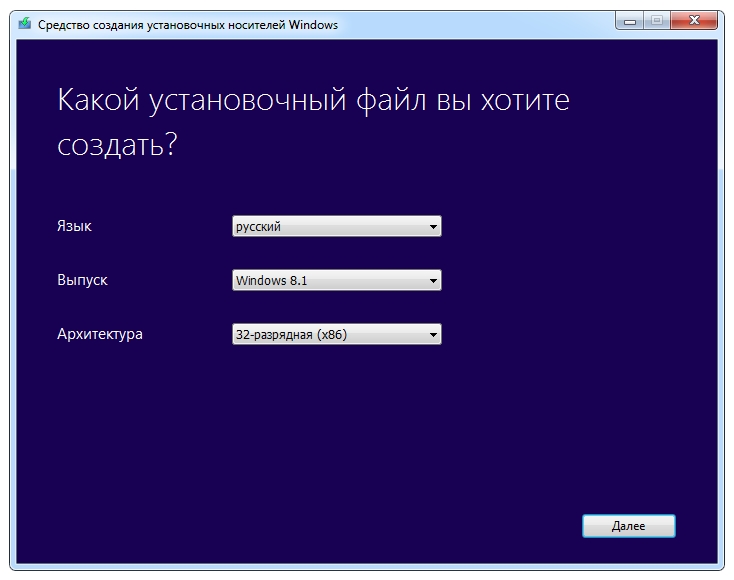This screenshot has height=580, width=734.
Task: Click the arrow on the русский dropdown
Action: pos(433,227)
